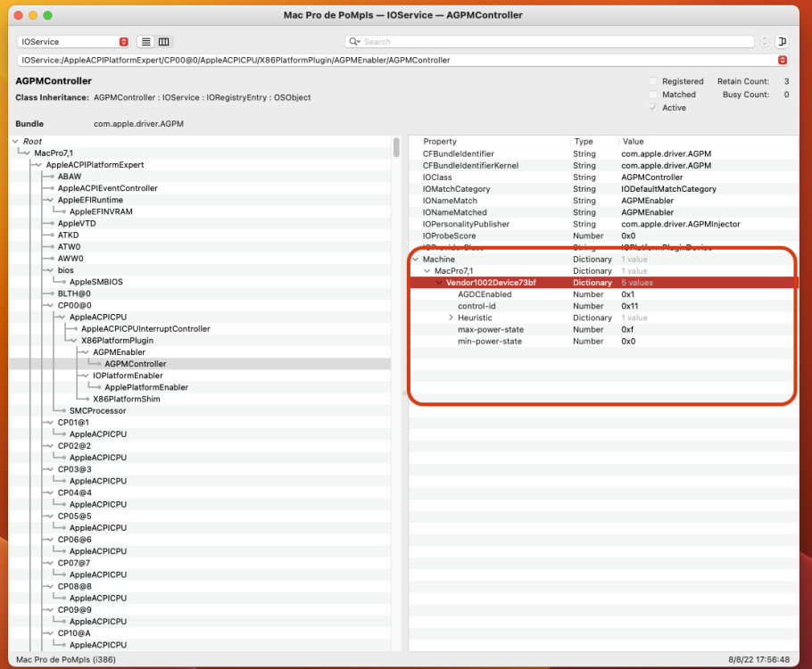Screen dimensions: 812x669
Task: Click the com.apple.driver.AGPMInjector value
Action: click(681, 224)
